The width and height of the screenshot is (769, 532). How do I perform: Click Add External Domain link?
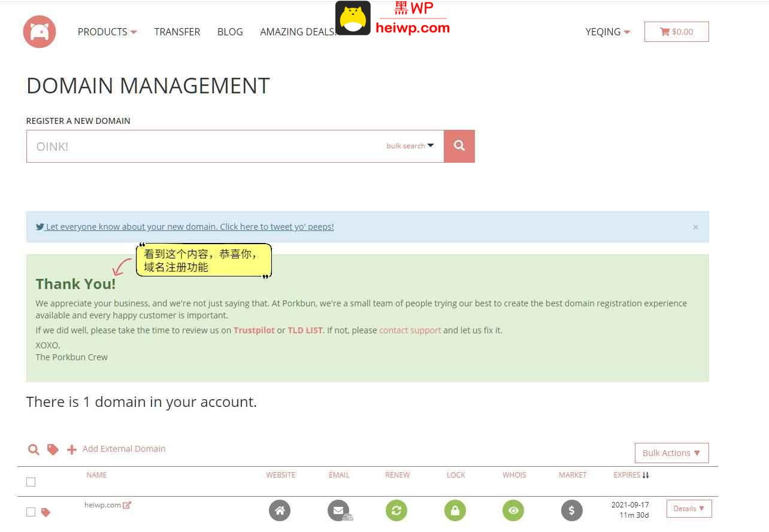123,449
